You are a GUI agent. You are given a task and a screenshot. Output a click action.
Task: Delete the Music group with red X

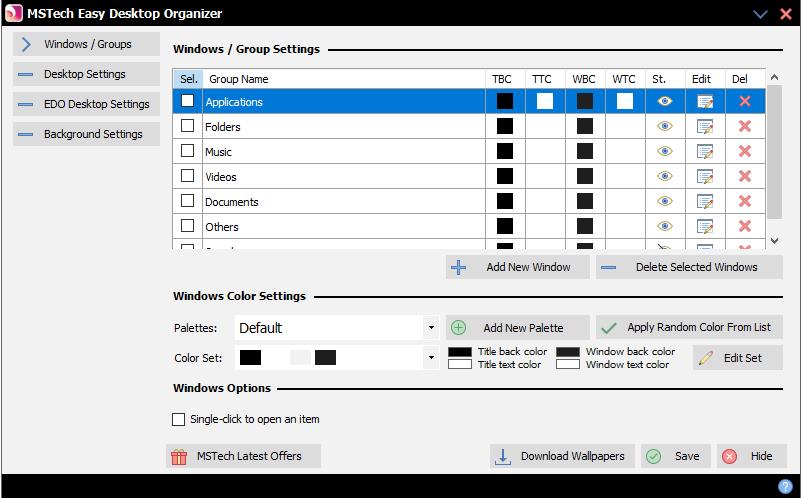coord(745,151)
